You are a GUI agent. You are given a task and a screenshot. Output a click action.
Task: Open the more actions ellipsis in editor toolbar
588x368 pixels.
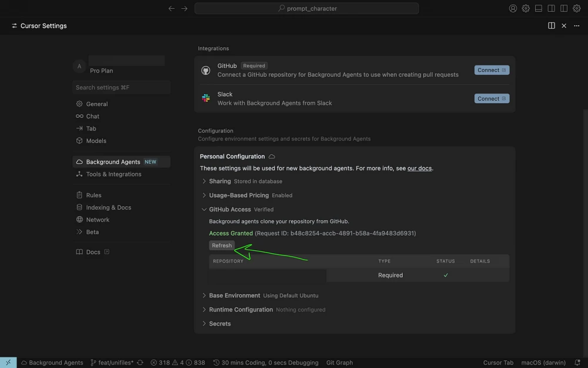point(577,26)
